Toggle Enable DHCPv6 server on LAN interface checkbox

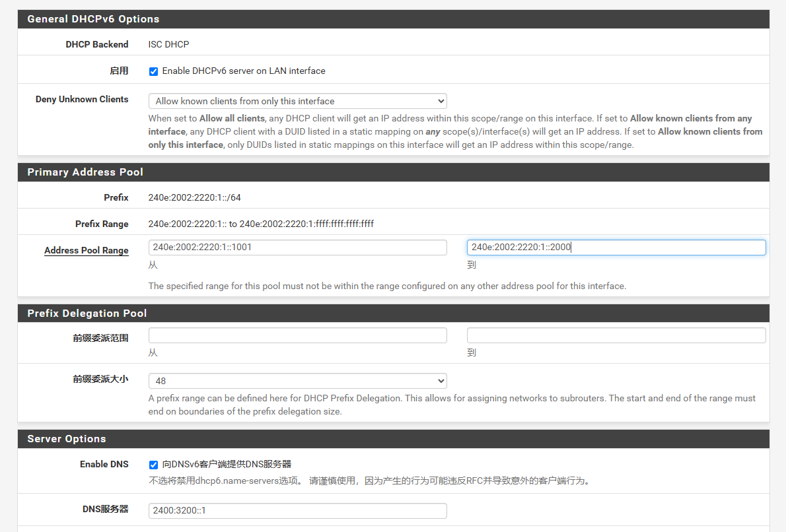click(153, 71)
